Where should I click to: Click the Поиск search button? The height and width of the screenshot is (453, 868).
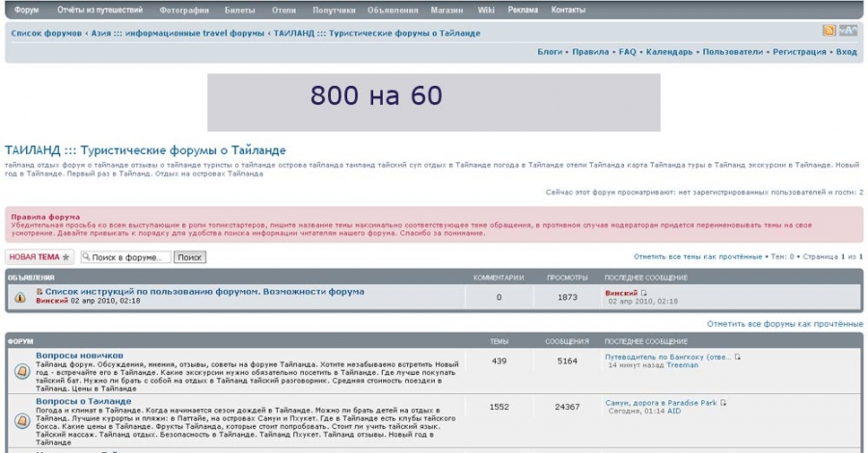pos(189,257)
